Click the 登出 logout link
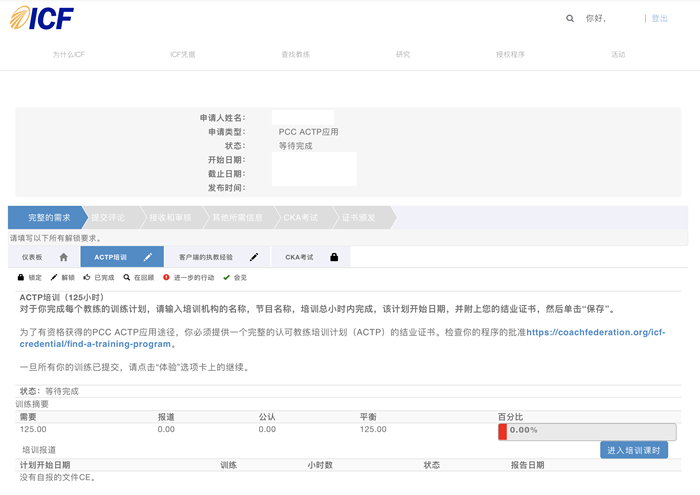 point(659,18)
